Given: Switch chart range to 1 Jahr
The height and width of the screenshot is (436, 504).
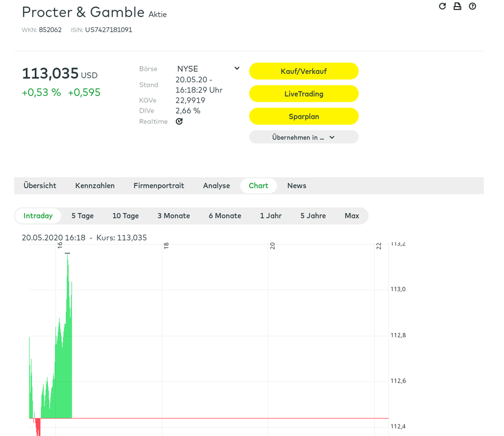Looking at the screenshot, I should click(x=271, y=216).
